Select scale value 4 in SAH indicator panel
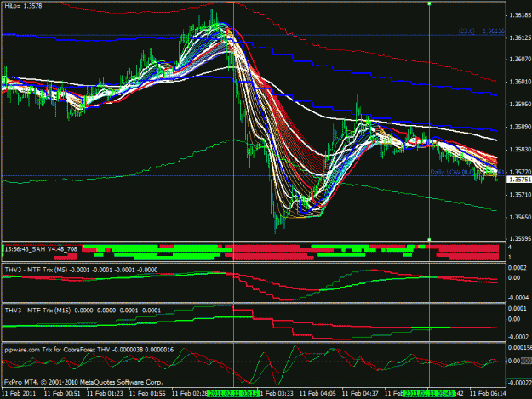The width and height of the screenshot is (532, 399). click(510, 248)
